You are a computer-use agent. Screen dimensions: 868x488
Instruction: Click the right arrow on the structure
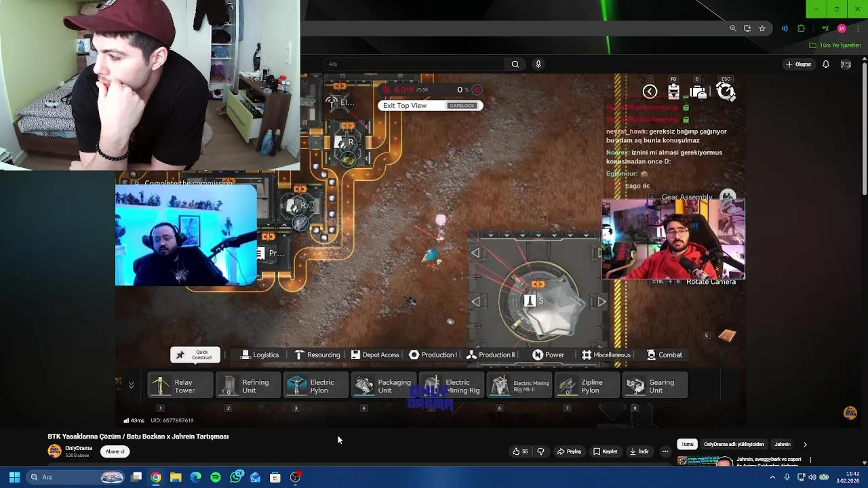tap(601, 302)
